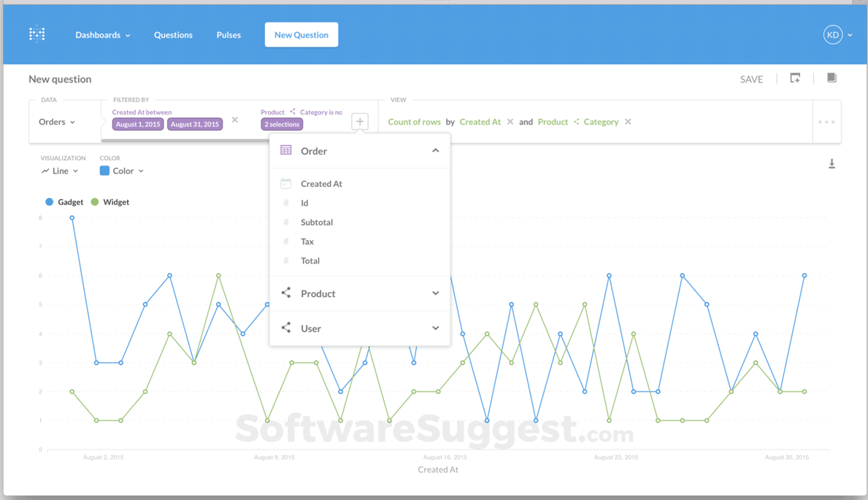Go to the Questions tab
This screenshot has width=868, height=500.
point(173,35)
